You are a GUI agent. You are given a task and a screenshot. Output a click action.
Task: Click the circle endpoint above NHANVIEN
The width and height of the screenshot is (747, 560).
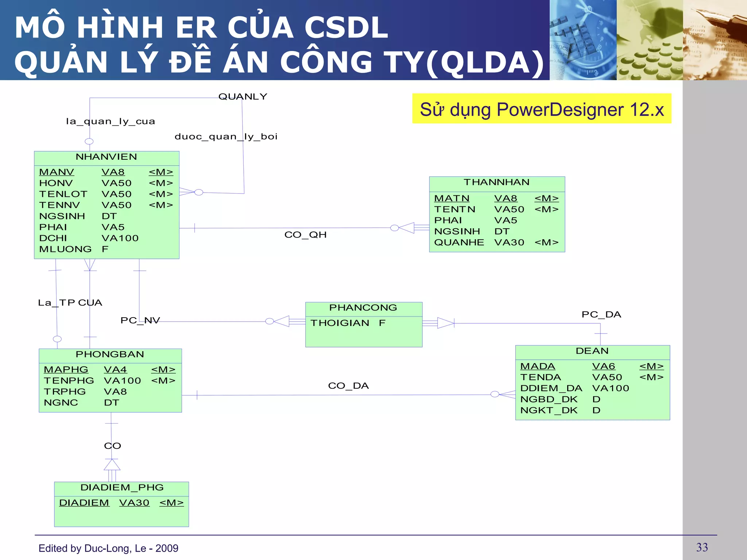click(89, 141)
